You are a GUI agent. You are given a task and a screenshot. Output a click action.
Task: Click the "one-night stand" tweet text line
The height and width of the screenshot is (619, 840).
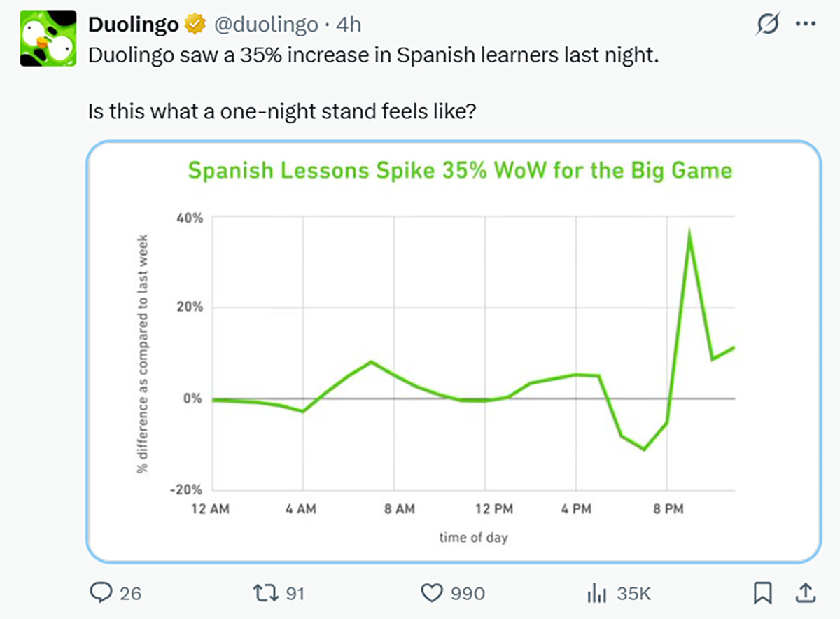(x=283, y=111)
